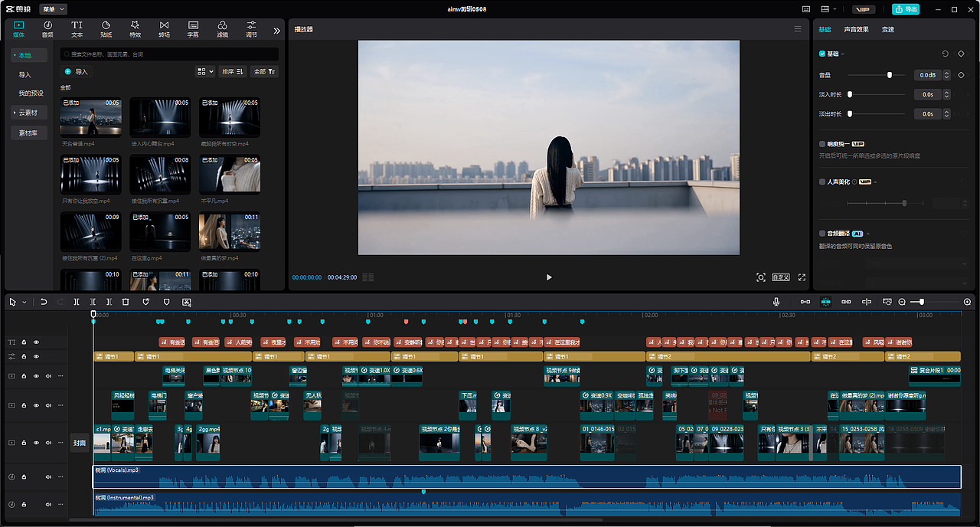Click the 淡入时长 slider handle
Viewport: 980px width, 527px height.
tap(850, 94)
